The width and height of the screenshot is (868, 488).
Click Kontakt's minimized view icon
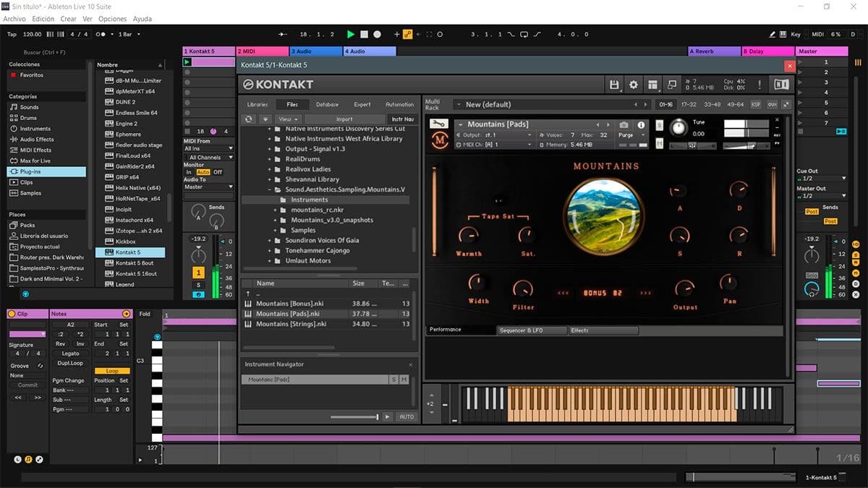tap(672, 85)
